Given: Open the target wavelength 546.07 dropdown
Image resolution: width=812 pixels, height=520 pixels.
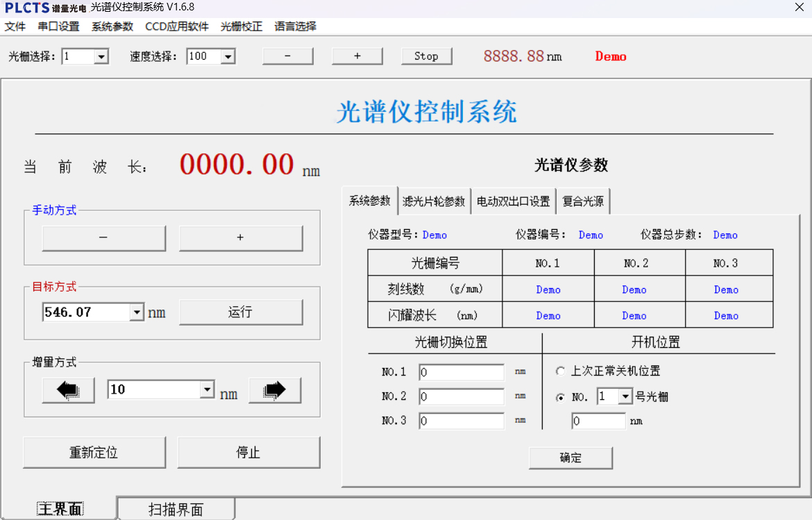Looking at the screenshot, I should 137,312.
